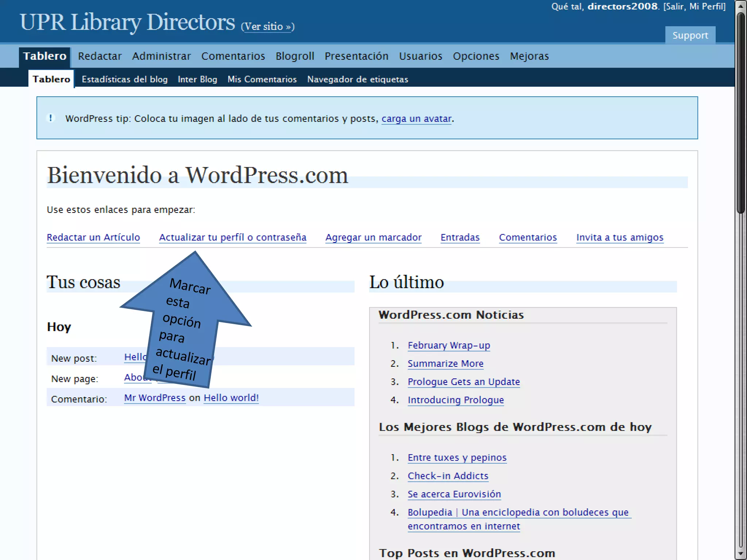Click the carga un avatar link
The width and height of the screenshot is (747, 560).
(x=416, y=119)
